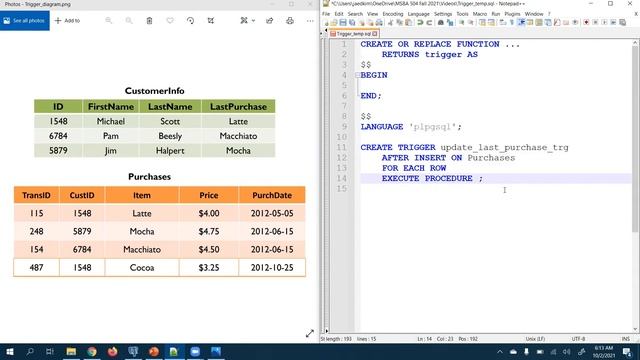
Task: Click the Windows taskbar search icon
Action: coord(30,351)
